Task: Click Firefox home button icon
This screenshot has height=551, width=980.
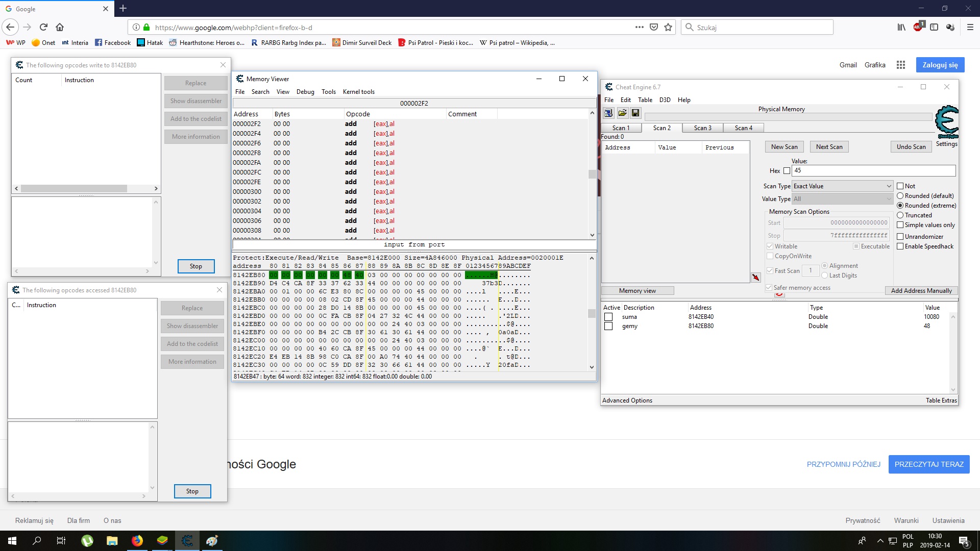Action: (x=60, y=27)
